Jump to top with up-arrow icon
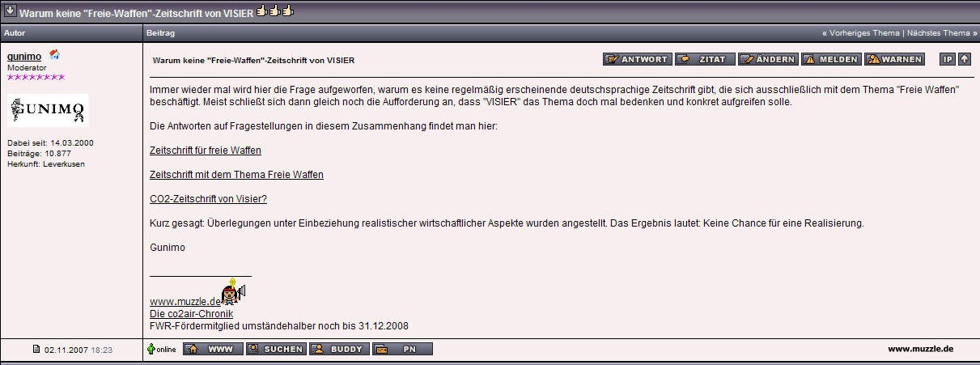 click(964, 59)
